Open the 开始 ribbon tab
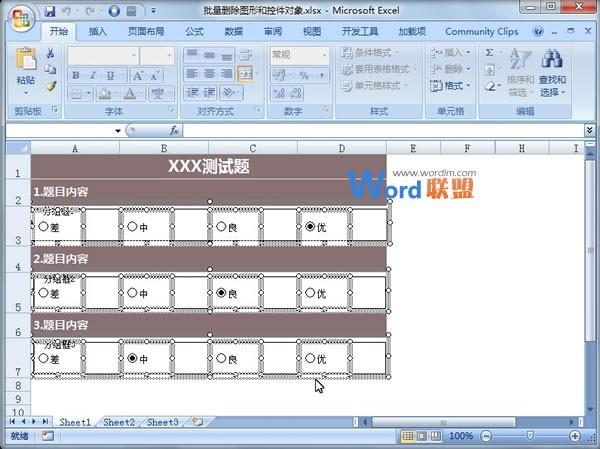 point(59,31)
